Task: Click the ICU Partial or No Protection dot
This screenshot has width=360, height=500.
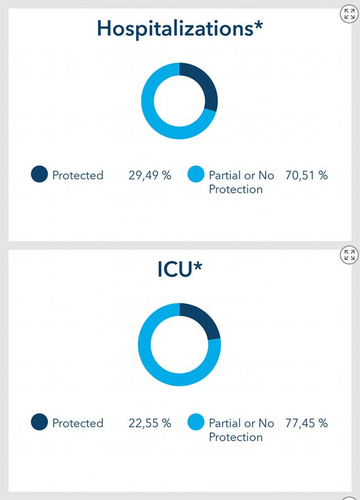Action: click(196, 422)
